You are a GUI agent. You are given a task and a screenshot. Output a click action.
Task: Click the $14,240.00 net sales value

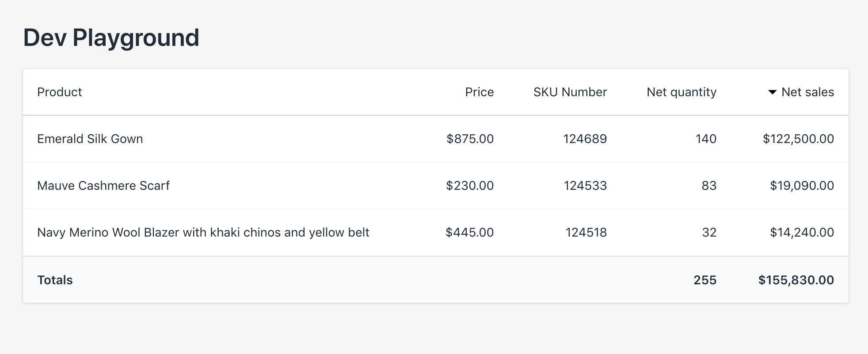click(802, 233)
